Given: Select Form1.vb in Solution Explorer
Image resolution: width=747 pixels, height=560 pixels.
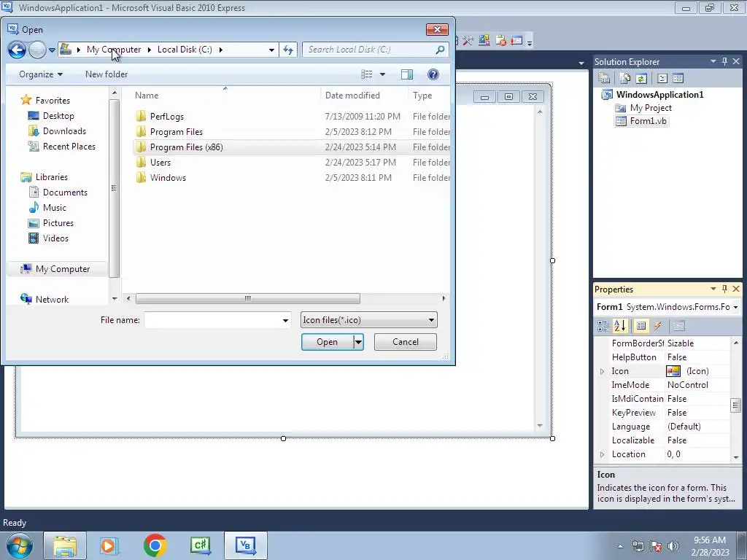Looking at the screenshot, I should tap(641, 121).
